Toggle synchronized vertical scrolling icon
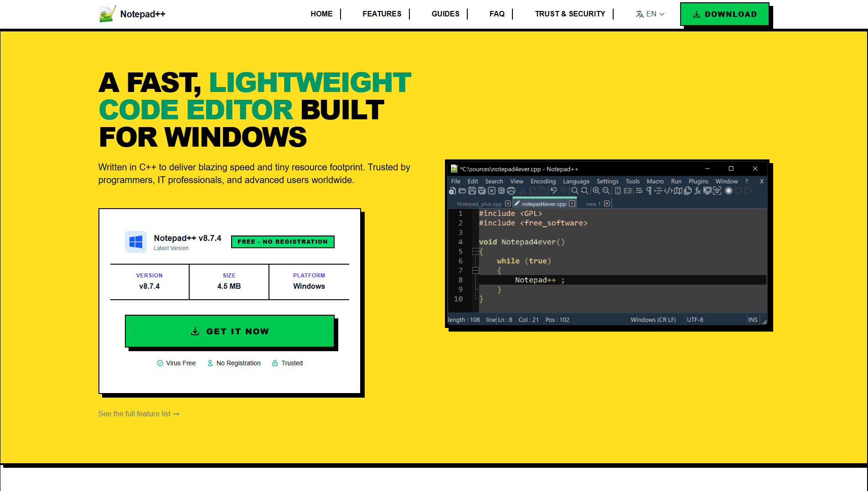Screen dimensions: 868x491 (618, 191)
